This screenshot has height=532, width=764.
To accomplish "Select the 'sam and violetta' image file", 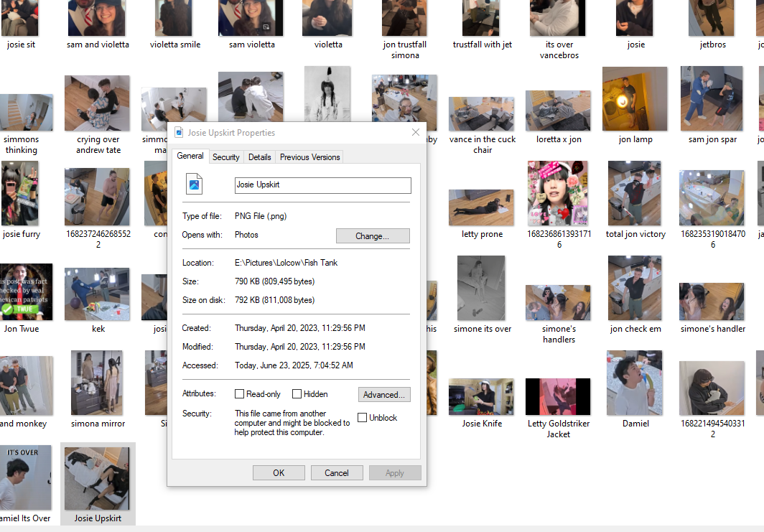I will click(97, 18).
